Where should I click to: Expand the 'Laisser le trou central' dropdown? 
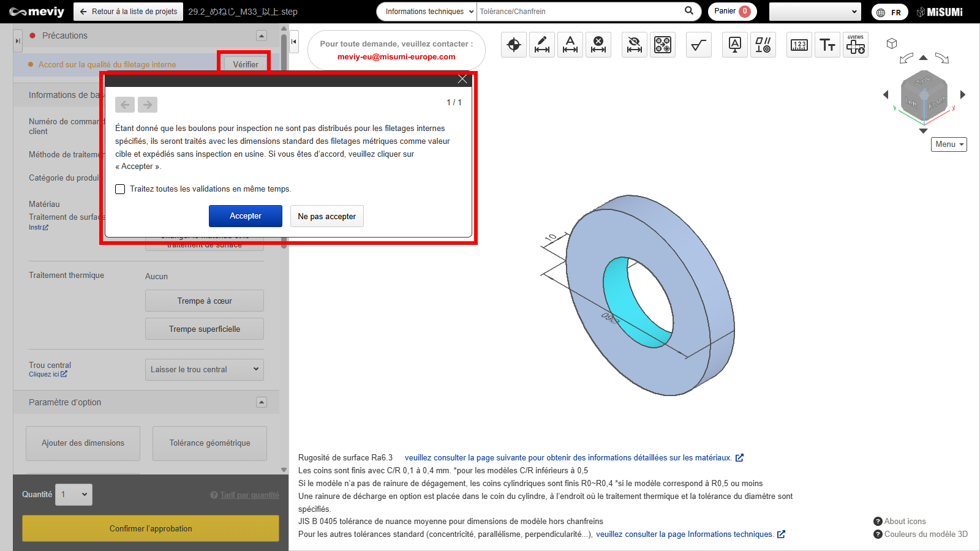pyautogui.click(x=205, y=369)
